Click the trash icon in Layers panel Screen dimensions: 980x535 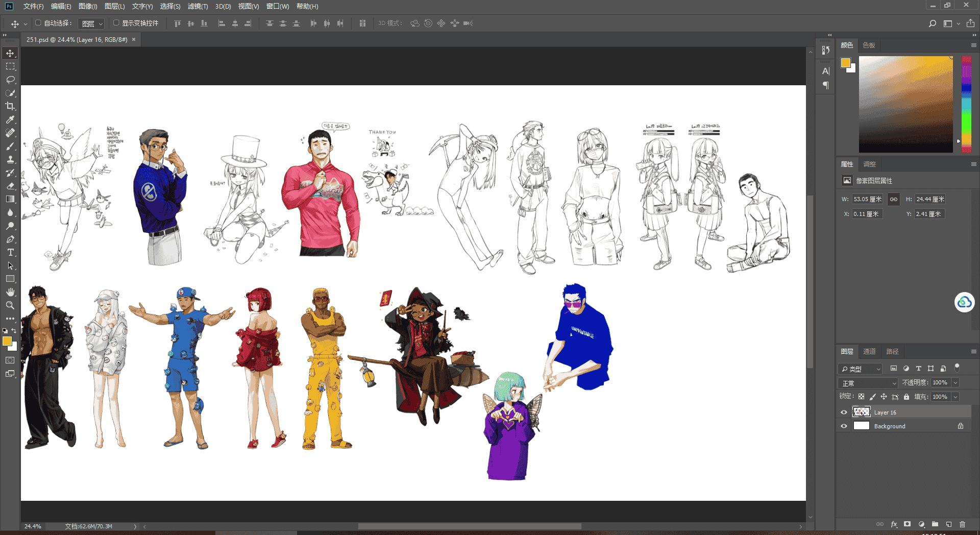coord(962,524)
